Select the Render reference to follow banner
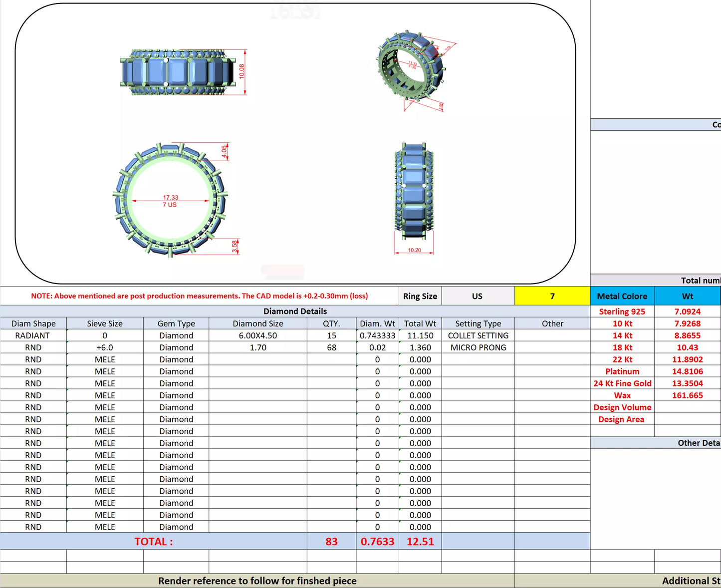 click(257, 581)
